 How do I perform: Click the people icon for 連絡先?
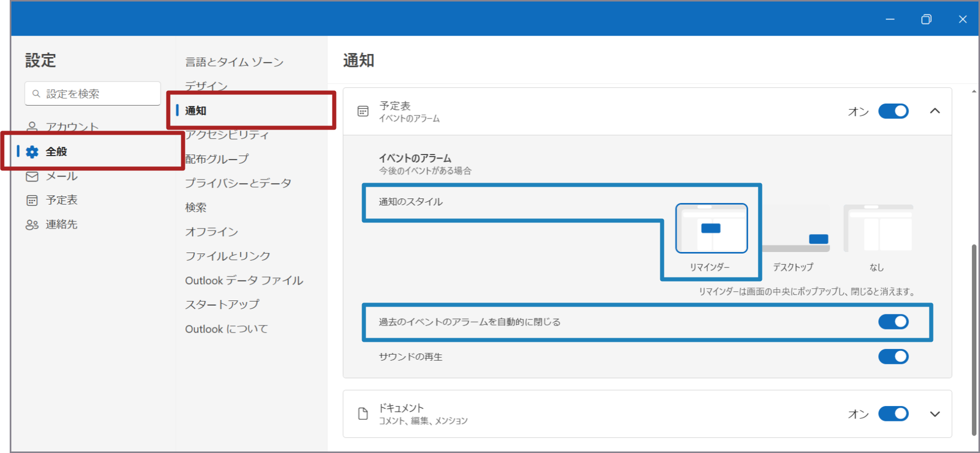32,225
